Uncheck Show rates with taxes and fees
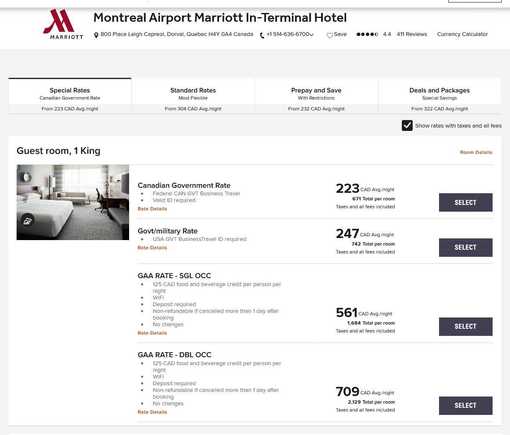This screenshot has height=435, width=510. tap(407, 126)
